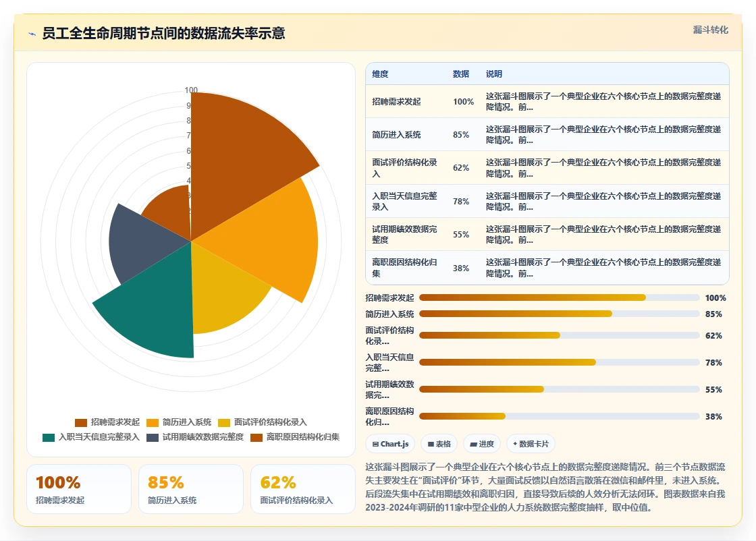Click the Chart.js tag chip
756x541 pixels.
click(x=391, y=444)
